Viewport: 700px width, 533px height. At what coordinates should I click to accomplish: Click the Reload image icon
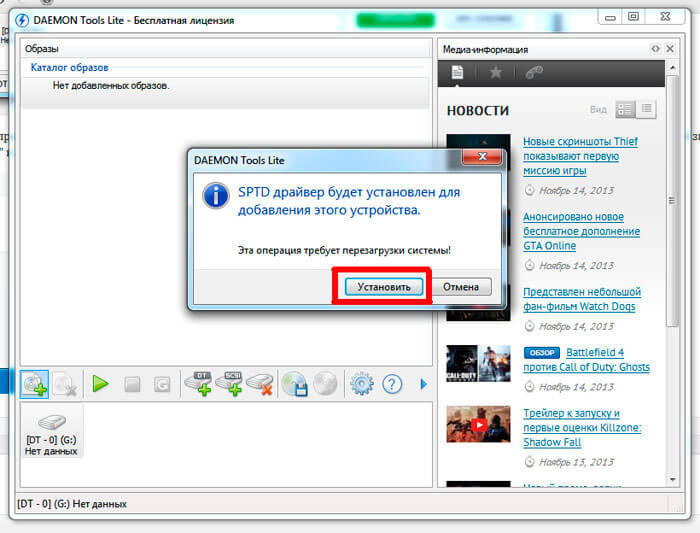click(162, 384)
